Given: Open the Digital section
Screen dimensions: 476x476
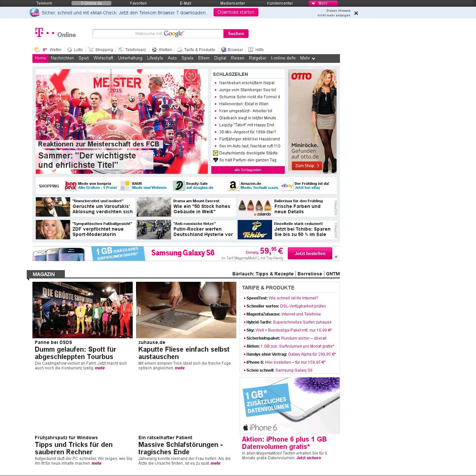Looking at the screenshot, I should pyautogui.click(x=220, y=58).
